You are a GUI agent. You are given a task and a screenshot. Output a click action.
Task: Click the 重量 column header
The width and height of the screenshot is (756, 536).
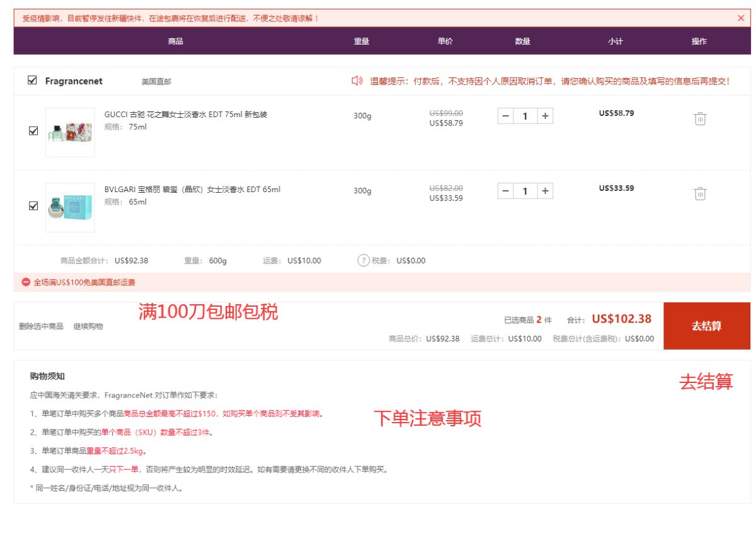[362, 42]
